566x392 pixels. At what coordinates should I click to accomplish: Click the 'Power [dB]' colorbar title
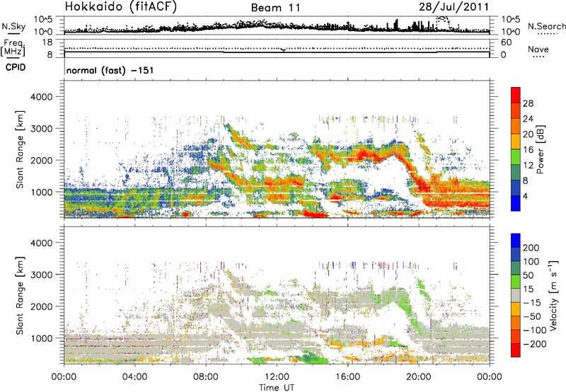point(541,149)
